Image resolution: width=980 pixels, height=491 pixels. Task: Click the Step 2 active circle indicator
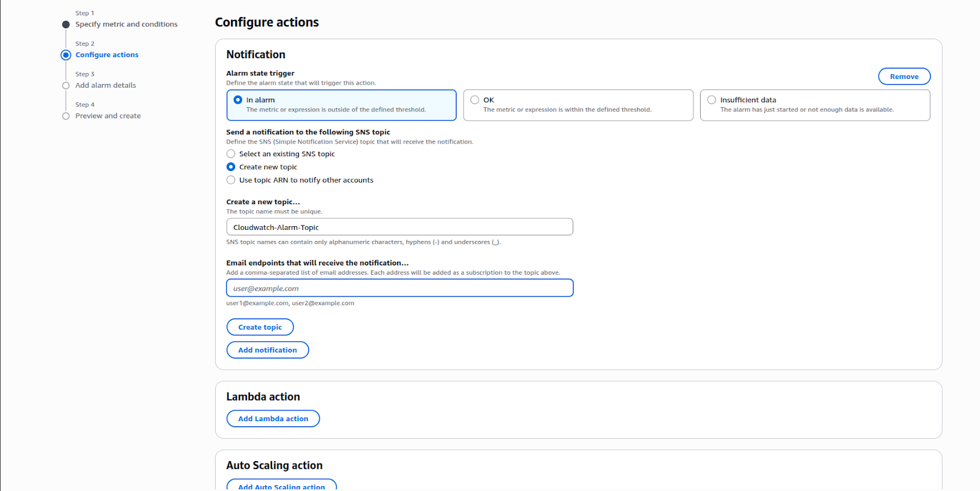click(66, 55)
